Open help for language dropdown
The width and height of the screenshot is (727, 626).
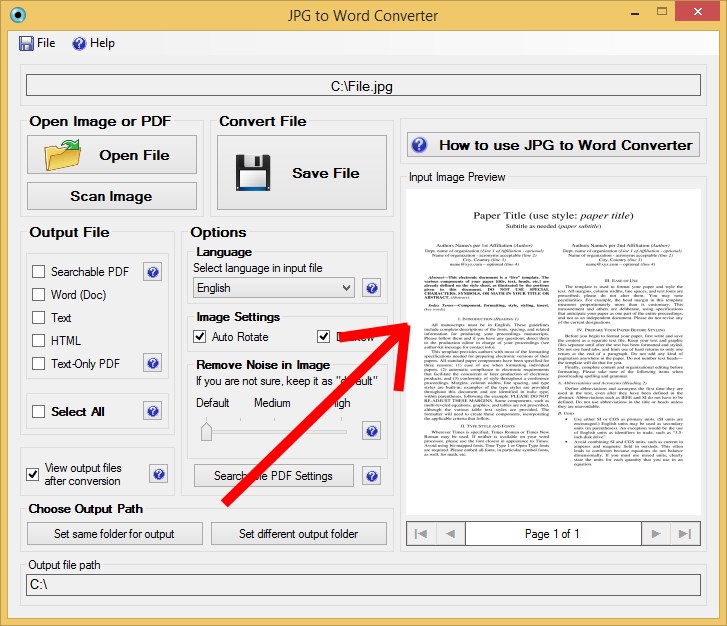[371, 288]
